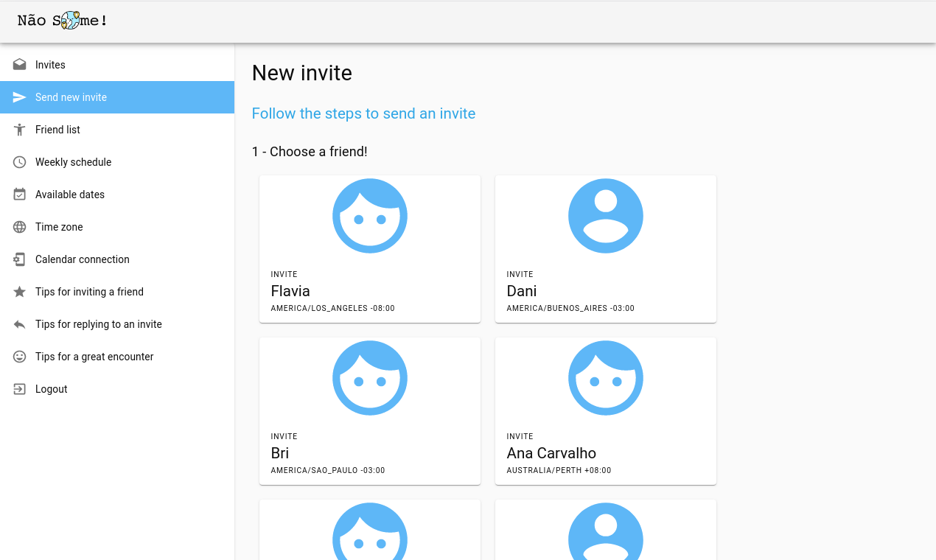
Task: Click the INVITE label above Bri
Action: [284, 437]
